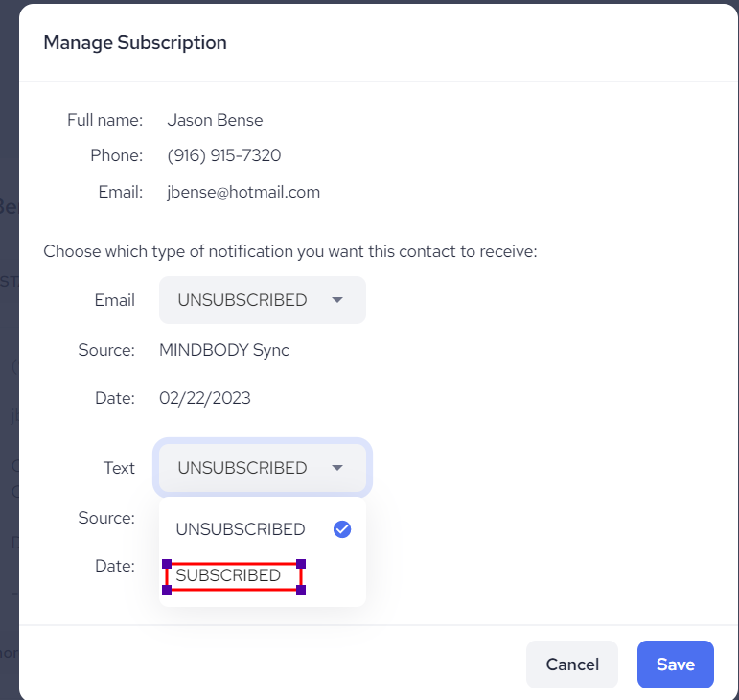Click the notification type instruction text
The width and height of the screenshot is (739, 700).
point(289,252)
